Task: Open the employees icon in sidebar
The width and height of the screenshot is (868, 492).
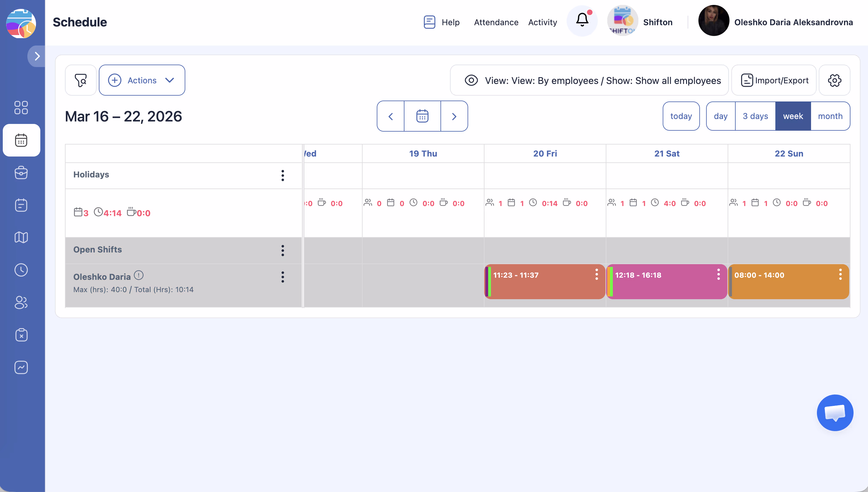Action: (x=21, y=302)
